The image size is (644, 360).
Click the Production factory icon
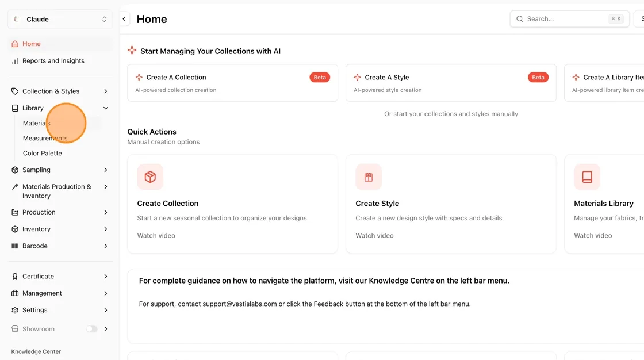click(x=15, y=212)
